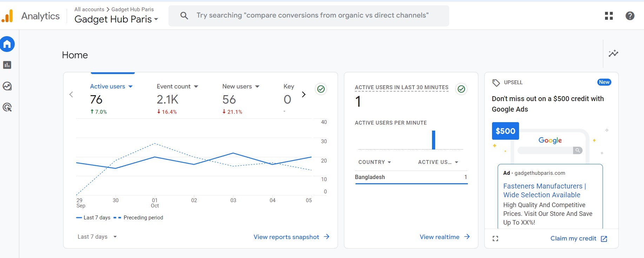Click the realtime card green checkmark

click(461, 89)
